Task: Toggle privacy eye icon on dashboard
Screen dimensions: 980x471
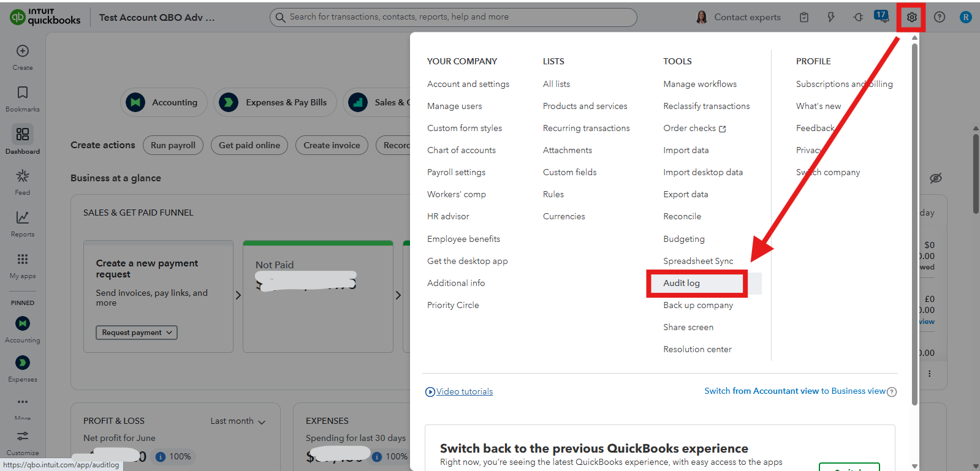Action: pyautogui.click(x=935, y=178)
